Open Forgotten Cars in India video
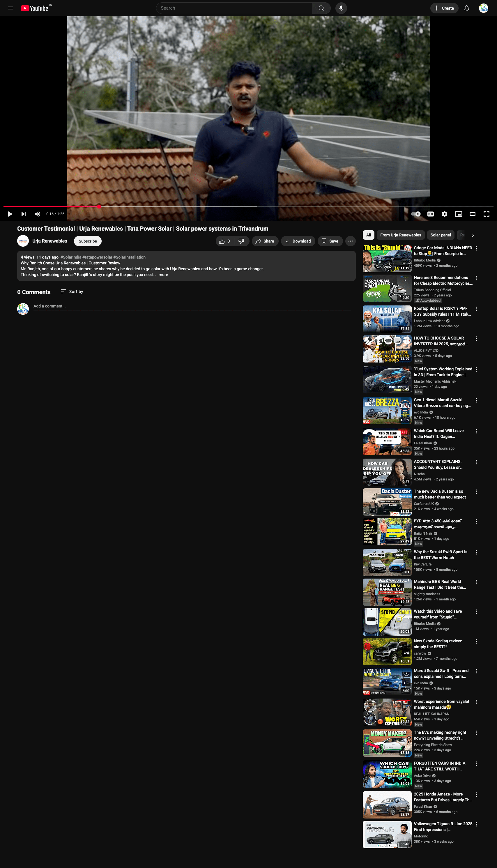Image resolution: width=497 pixels, height=868 pixels. coord(439,766)
